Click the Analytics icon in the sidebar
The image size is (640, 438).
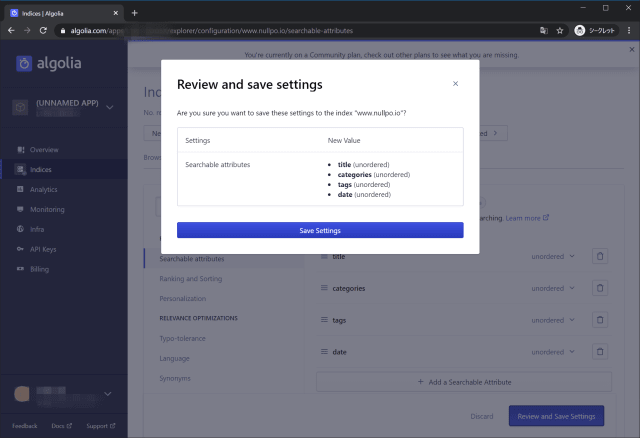coord(20,189)
